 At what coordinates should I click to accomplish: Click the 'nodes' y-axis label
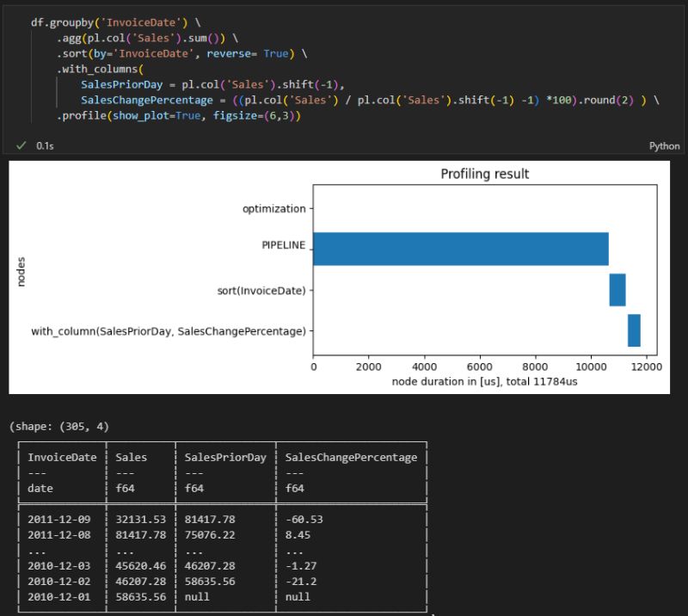tap(21, 272)
